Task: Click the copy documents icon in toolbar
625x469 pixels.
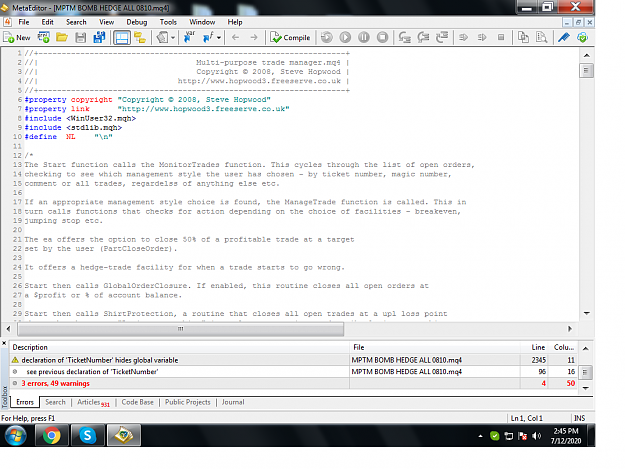Action: pyautogui.click(x=523, y=37)
